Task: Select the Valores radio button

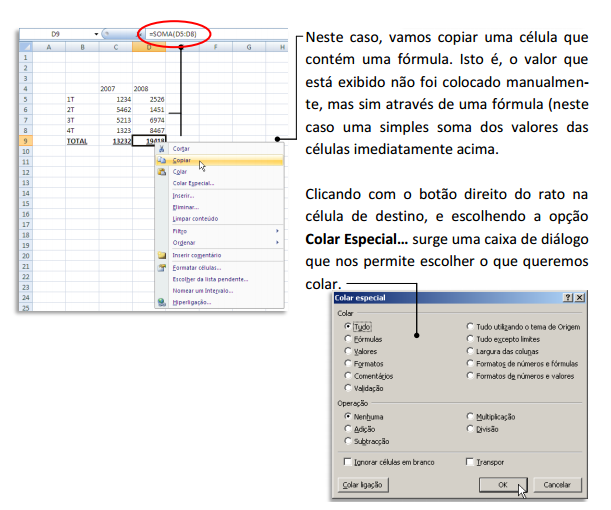Action: (347, 351)
